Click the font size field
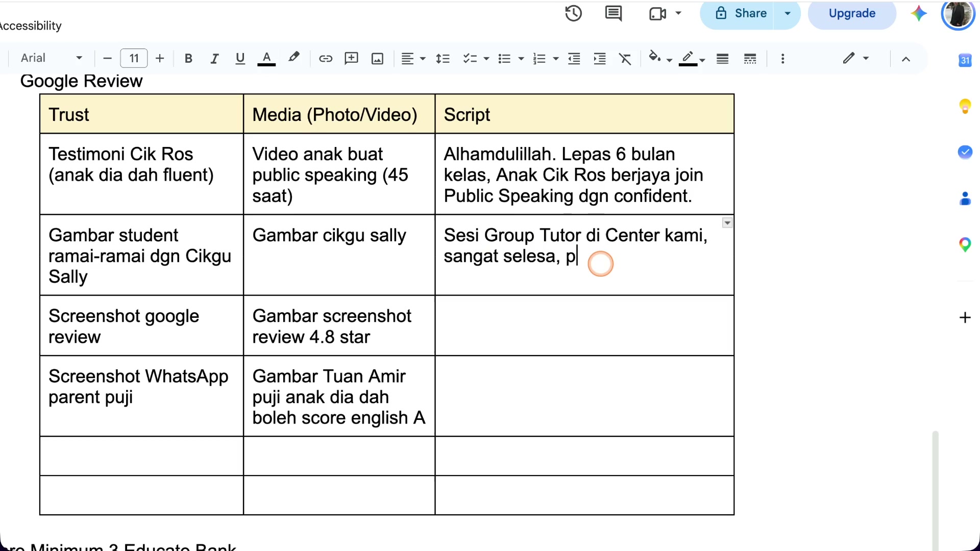The width and height of the screenshot is (980, 551). (x=134, y=58)
